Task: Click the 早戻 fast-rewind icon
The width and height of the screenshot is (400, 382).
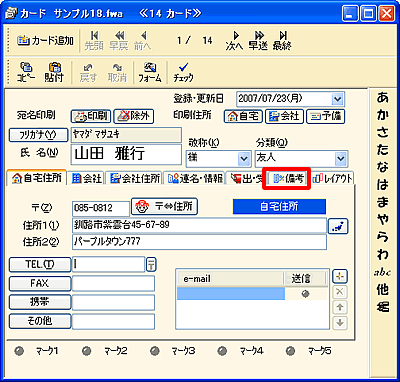Action: click(x=119, y=41)
